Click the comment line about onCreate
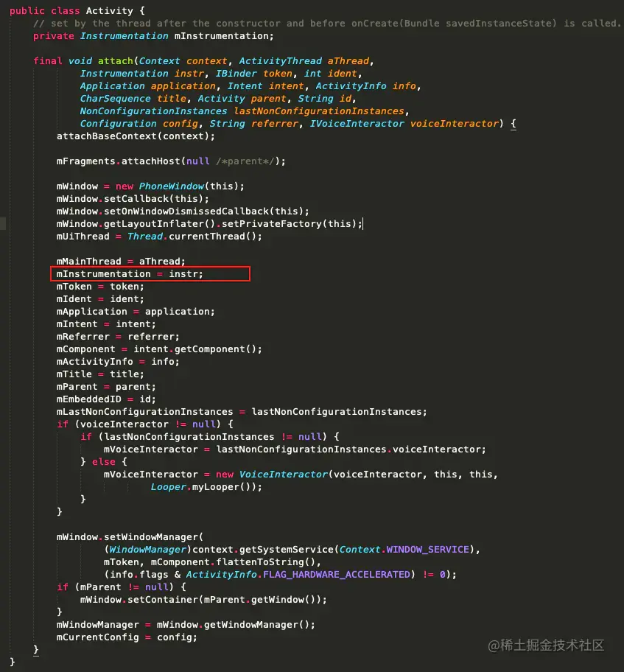Image resolution: width=624 pixels, height=672 pixels. click(327, 23)
